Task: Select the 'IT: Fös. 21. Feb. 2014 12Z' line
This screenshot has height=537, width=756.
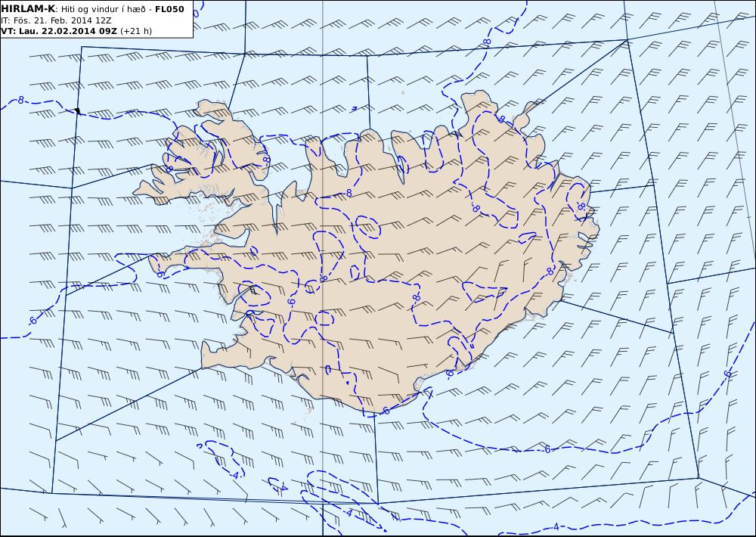Action: click(56, 20)
